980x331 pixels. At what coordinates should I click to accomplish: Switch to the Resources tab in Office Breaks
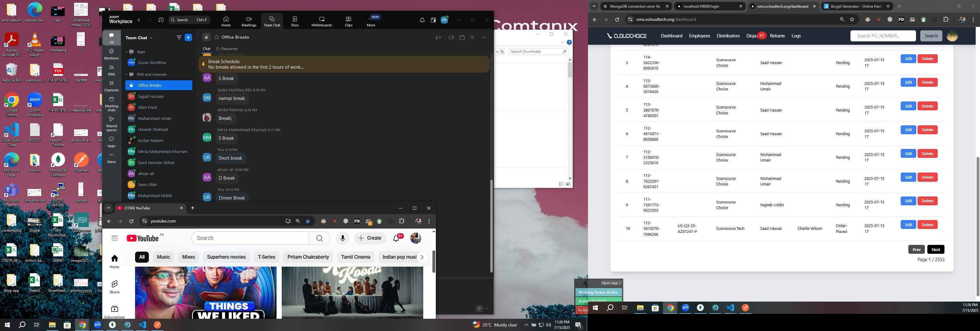click(227, 49)
